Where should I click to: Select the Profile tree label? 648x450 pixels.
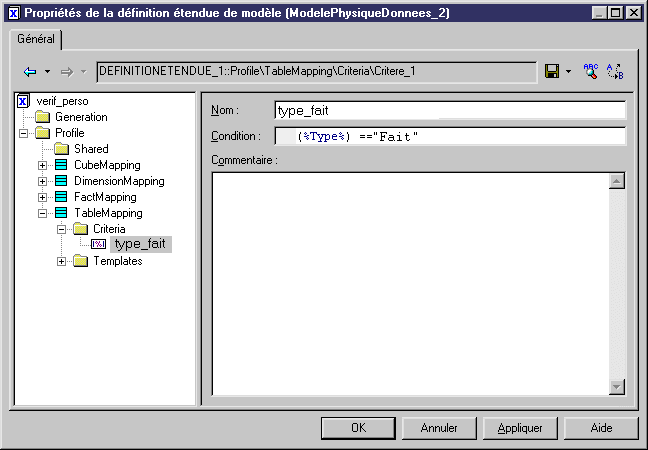[70, 133]
